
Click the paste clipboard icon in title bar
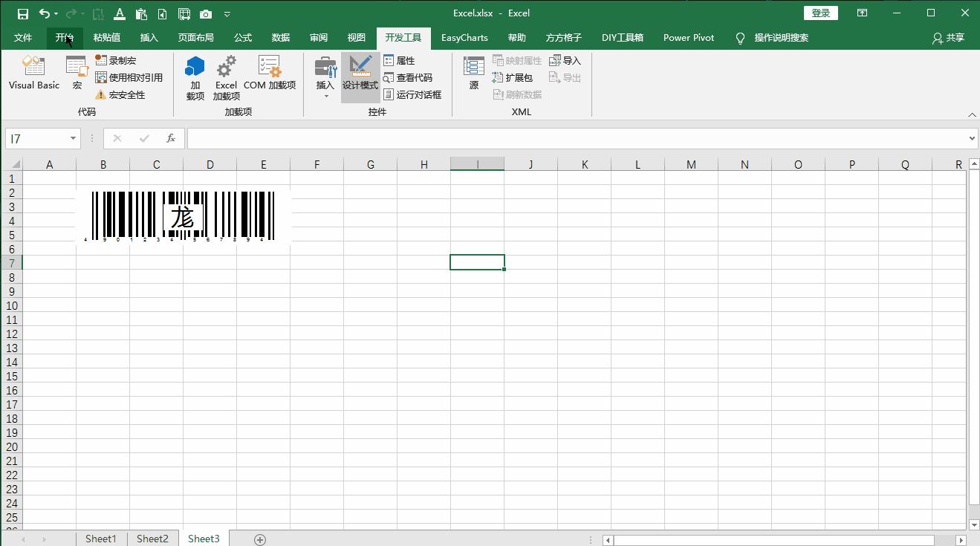[141, 13]
